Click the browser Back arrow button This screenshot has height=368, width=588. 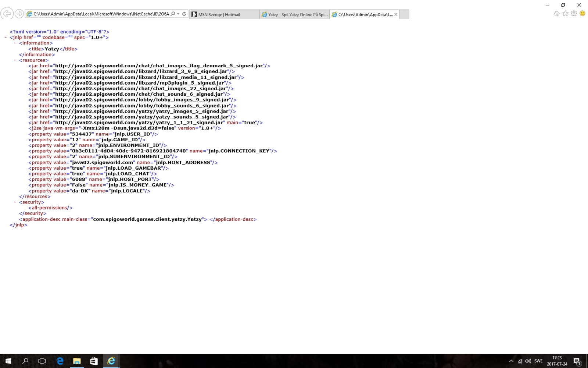click(7, 14)
